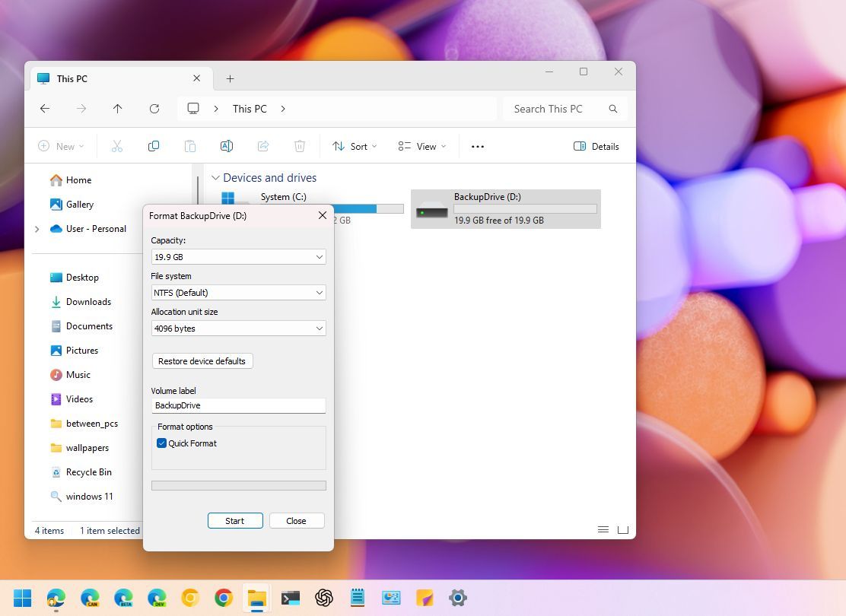Switch to large icons view in status bar
Screen dimensions: 846x616
pyautogui.click(x=623, y=530)
